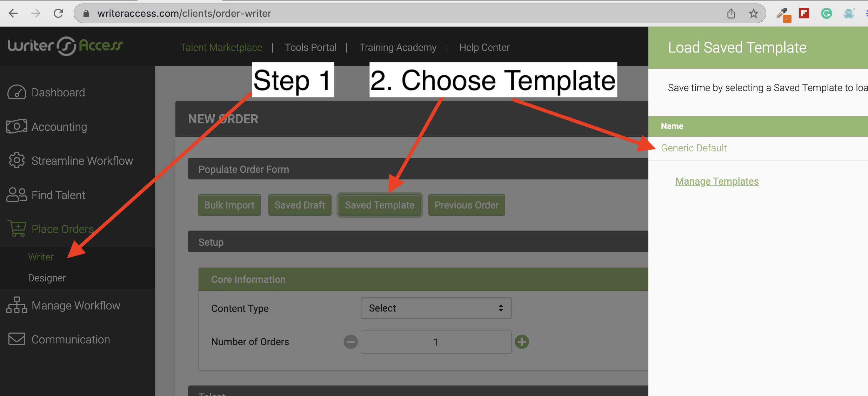Click the Setup section header
The image size is (868, 396).
tap(418, 242)
